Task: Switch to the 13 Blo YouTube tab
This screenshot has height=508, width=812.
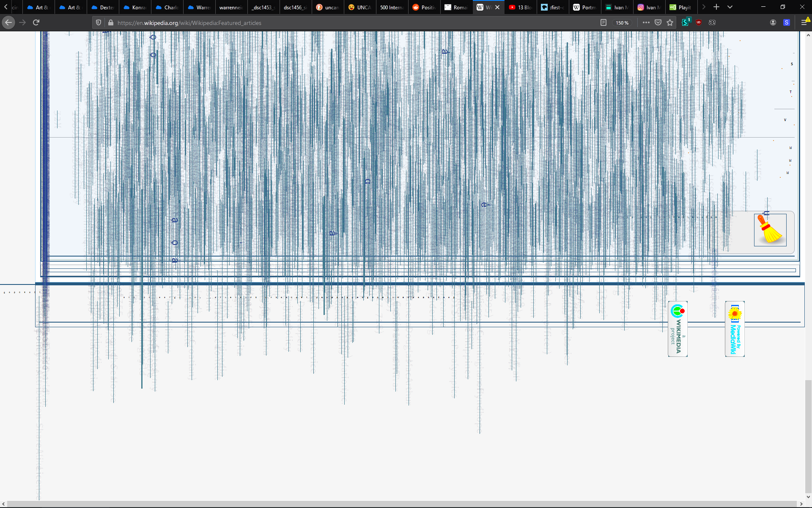Action: 521,7
